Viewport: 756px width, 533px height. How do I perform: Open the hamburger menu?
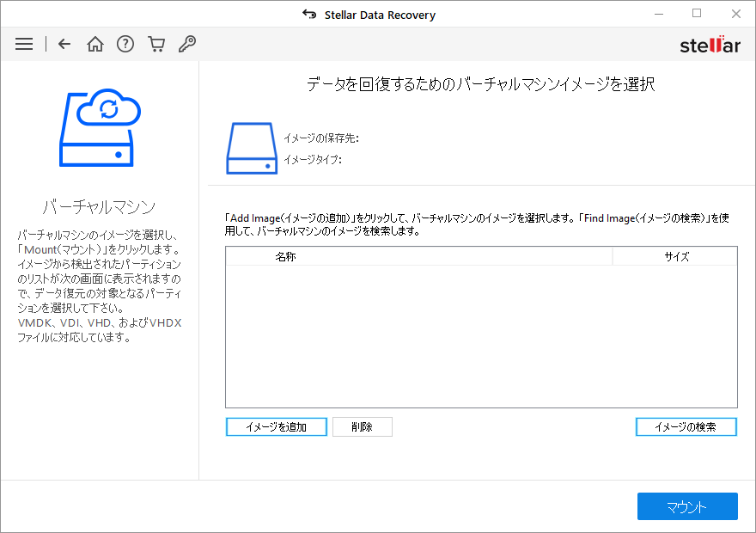pyautogui.click(x=24, y=44)
